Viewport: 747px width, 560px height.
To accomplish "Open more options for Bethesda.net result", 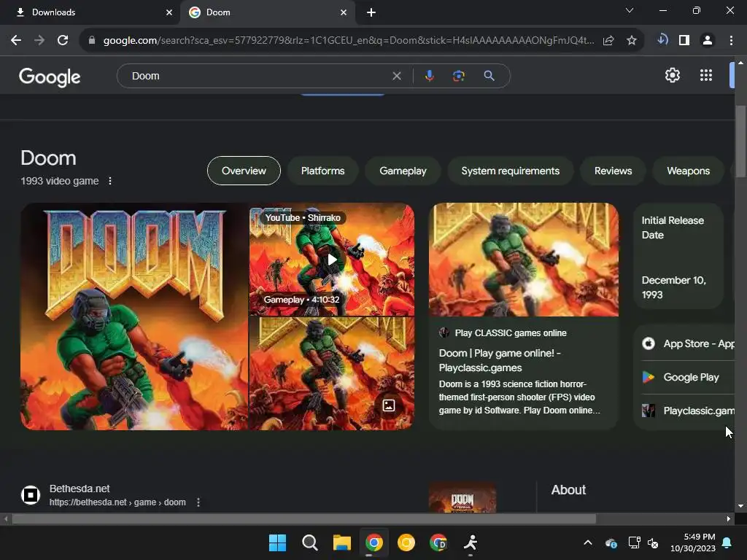I will pos(198,502).
